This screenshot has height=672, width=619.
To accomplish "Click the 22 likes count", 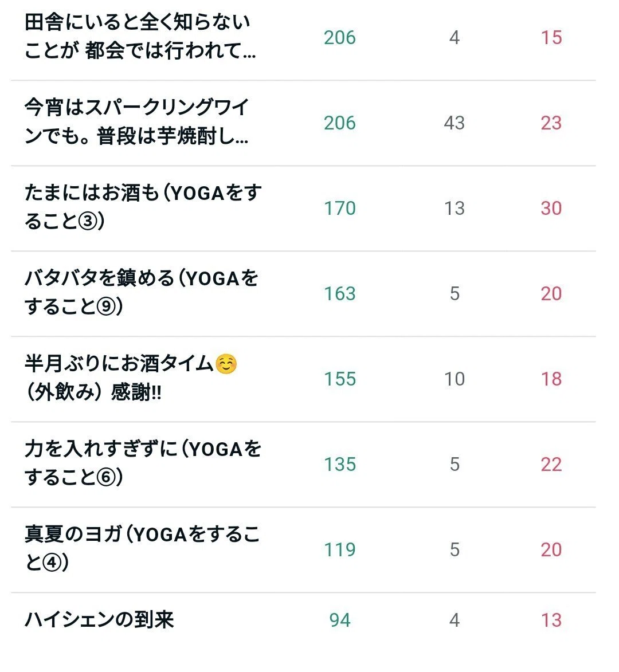I will (551, 464).
